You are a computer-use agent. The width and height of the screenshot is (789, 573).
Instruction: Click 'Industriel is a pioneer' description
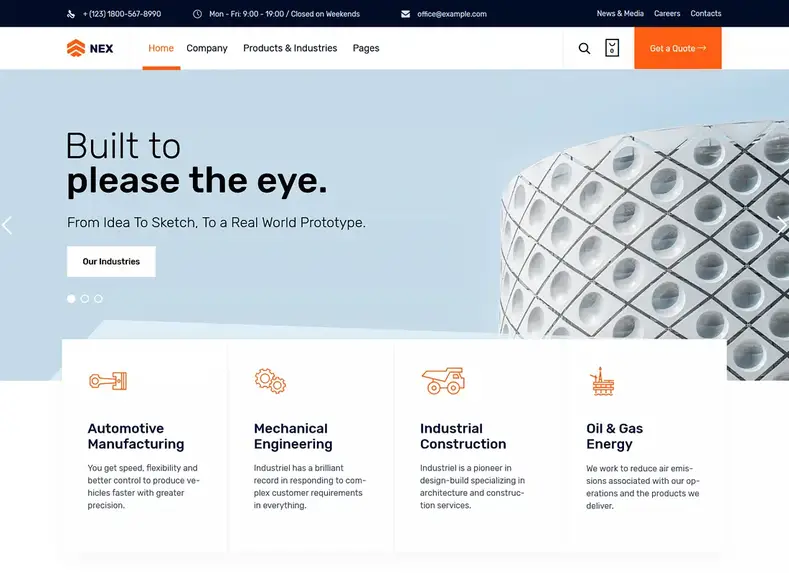pos(472,486)
